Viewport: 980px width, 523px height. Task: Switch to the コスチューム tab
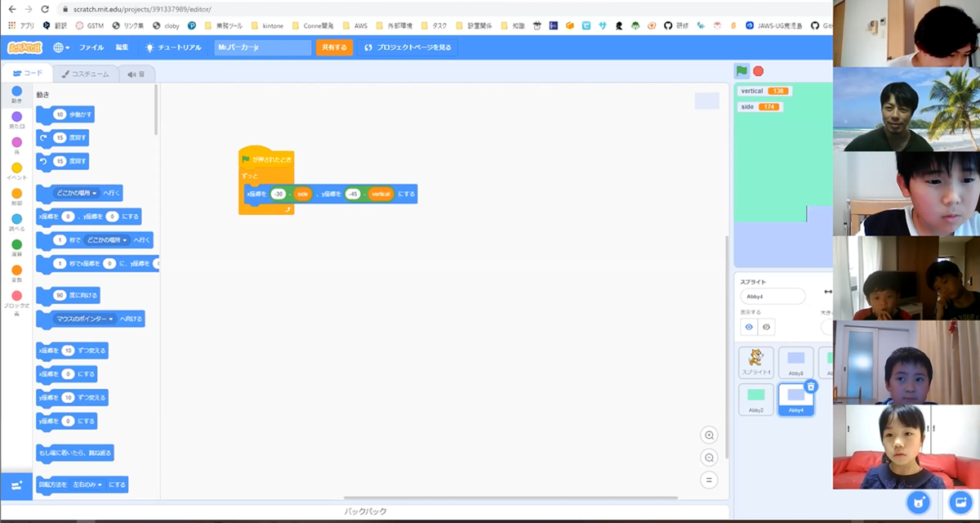point(85,74)
